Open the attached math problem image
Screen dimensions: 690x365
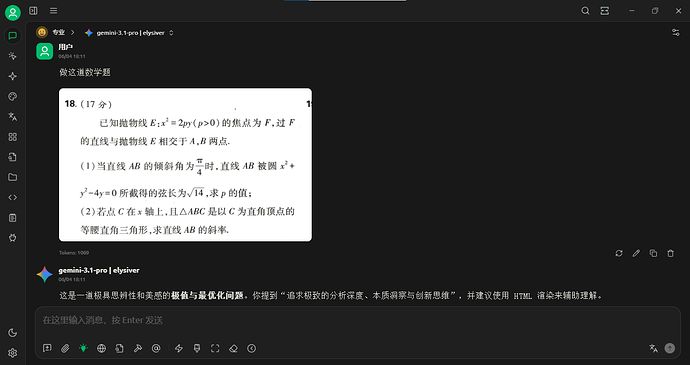(x=185, y=165)
